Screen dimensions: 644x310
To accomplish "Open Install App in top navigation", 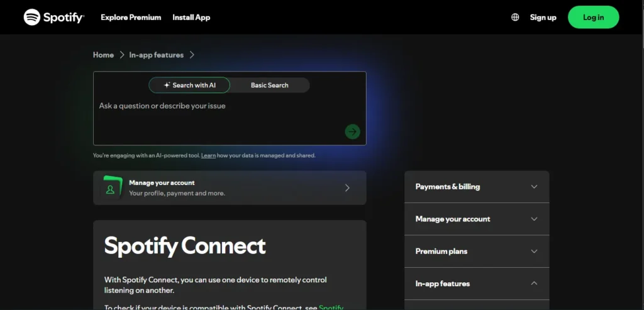I will [x=191, y=17].
